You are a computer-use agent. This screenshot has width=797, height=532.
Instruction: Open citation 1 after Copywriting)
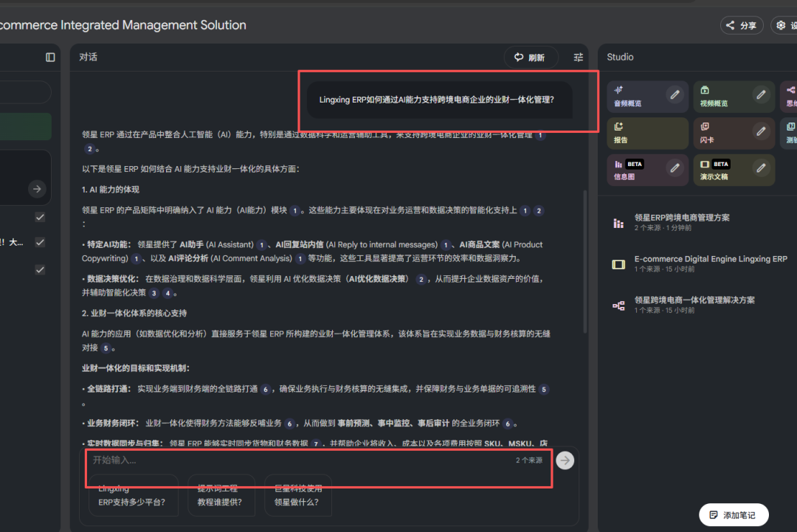(136, 259)
